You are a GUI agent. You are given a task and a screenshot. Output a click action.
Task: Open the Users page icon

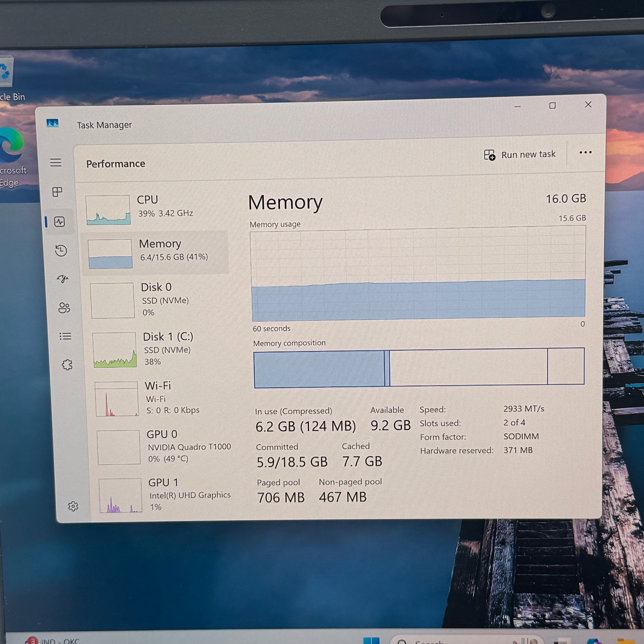point(64,308)
